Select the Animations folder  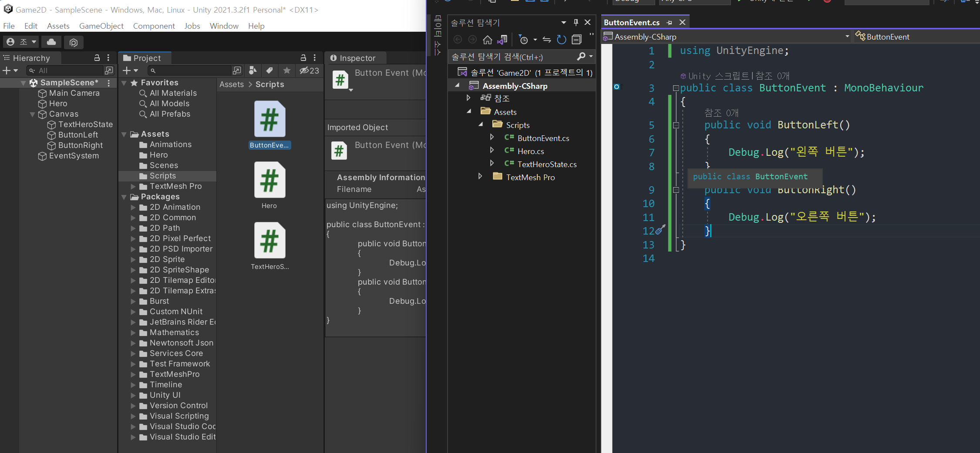click(170, 144)
